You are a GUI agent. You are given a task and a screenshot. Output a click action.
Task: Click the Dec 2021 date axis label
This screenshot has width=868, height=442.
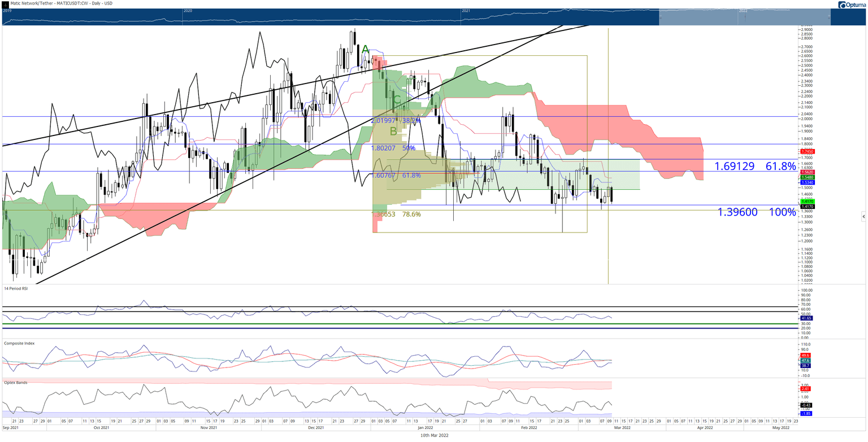click(x=316, y=428)
